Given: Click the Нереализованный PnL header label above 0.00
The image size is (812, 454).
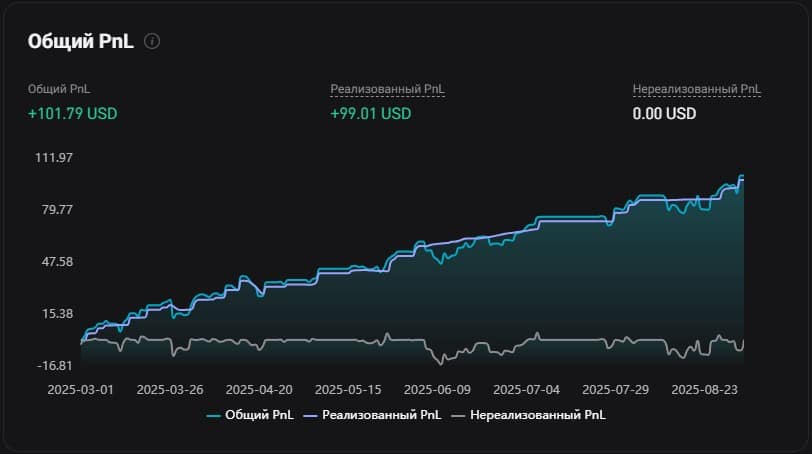Looking at the screenshot, I should coord(696,89).
